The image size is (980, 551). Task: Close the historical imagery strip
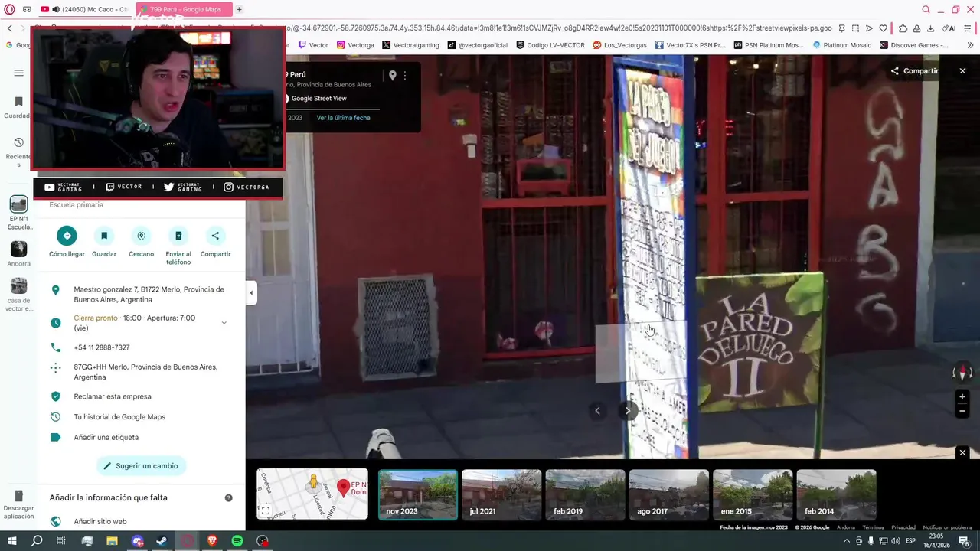[x=962, y=452]
